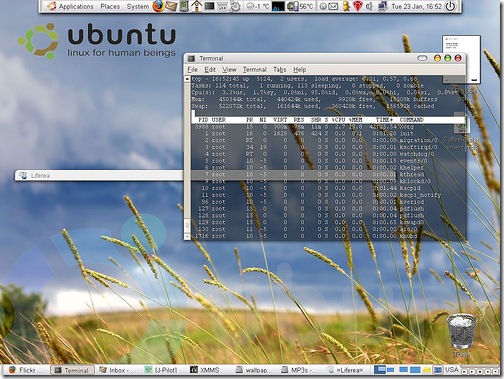
Task: Click the yellow messenger figure tray icon
Action: (346, 6)
